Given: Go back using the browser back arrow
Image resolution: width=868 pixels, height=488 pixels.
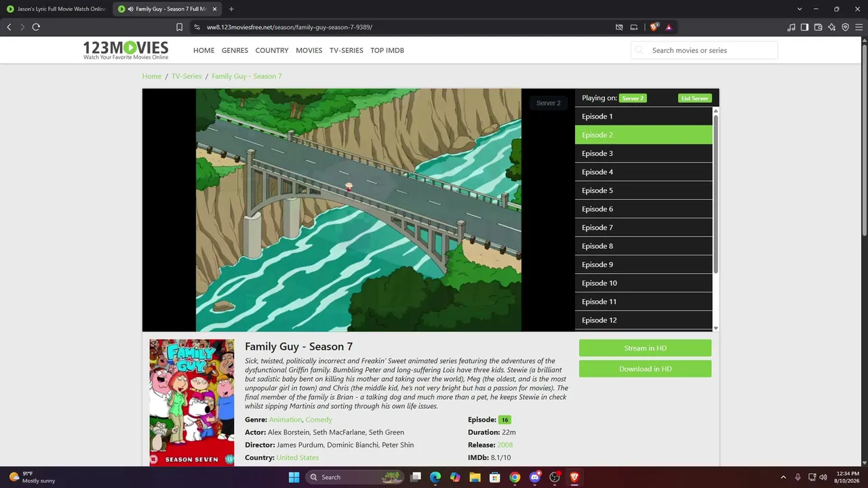Looking at the screenshot, I should pos(9,27).
